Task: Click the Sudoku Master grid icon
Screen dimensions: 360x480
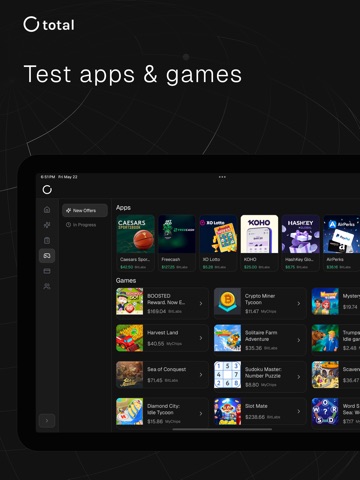Action: pyautogui.click(x=227, y=375)
